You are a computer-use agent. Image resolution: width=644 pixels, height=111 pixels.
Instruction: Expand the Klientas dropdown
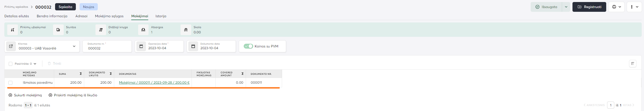pos(74,46)
